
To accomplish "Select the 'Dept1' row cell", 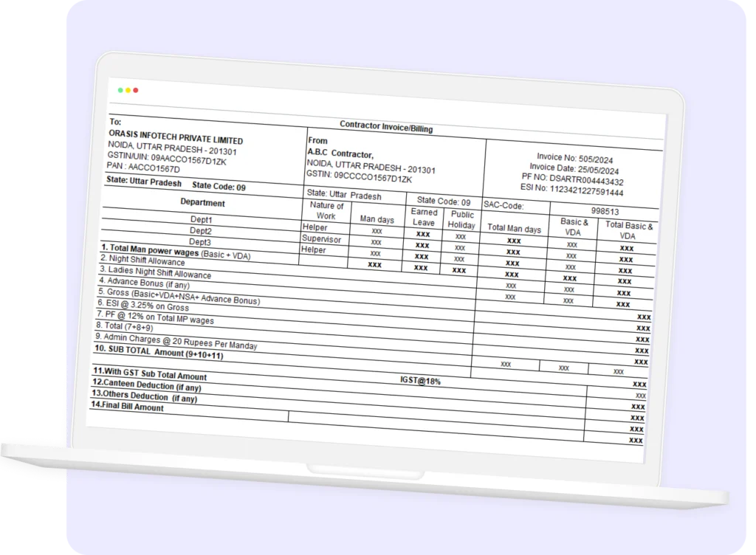I will pos(201,219).
